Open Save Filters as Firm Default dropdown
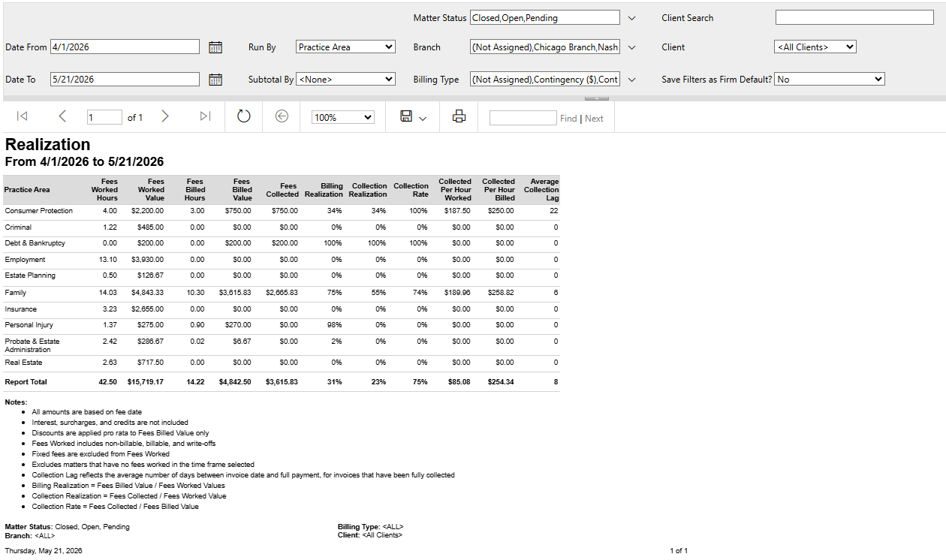The width and height of the screenshot is (946, 560). 830,79
